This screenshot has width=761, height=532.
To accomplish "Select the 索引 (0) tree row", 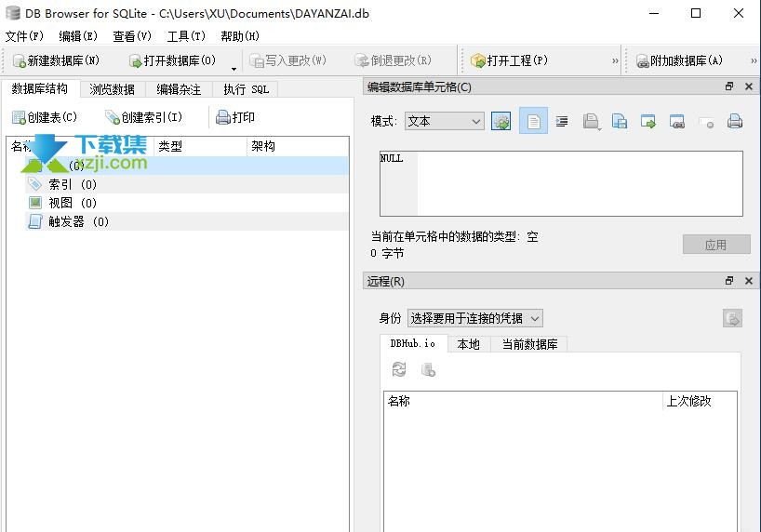I will point(187,184).
